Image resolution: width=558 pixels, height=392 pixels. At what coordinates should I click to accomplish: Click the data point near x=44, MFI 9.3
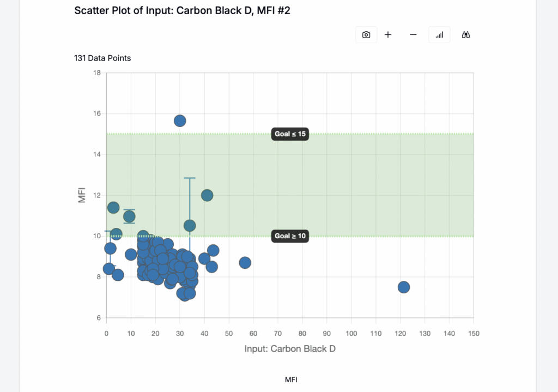[213, 251]
